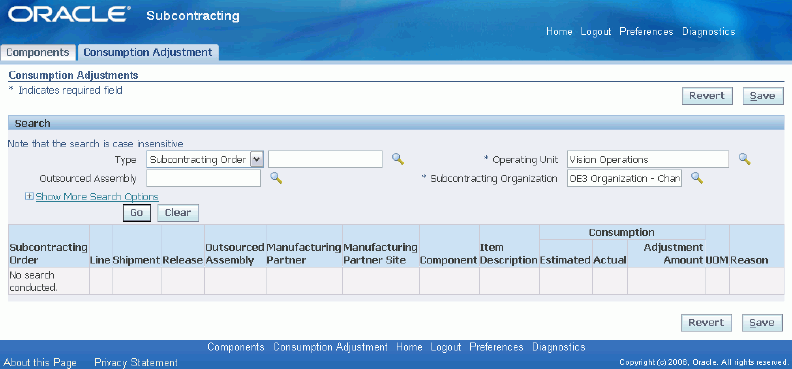Click Logout in the header
Image resolution: width=792 pixels, height=369 pixels.
(x=596, y=31)
